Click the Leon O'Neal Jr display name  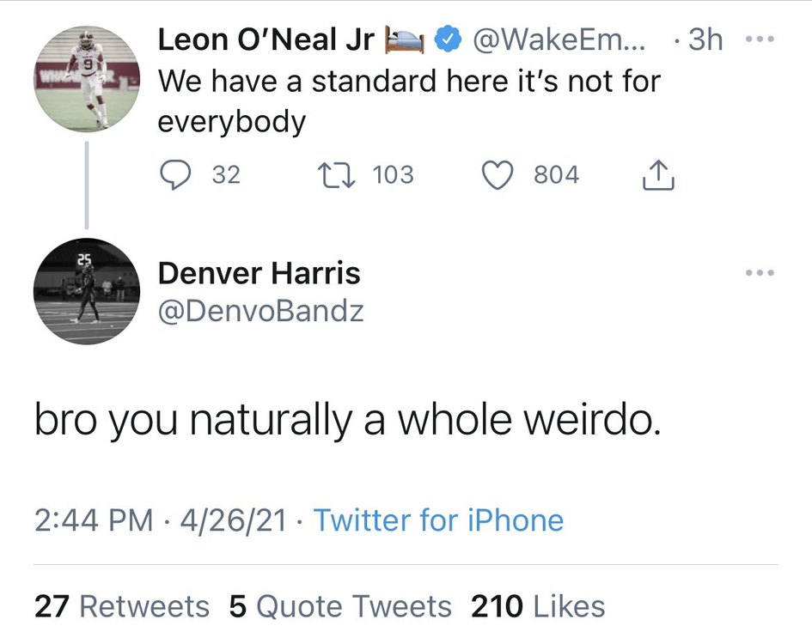click(x=266, y=39)
